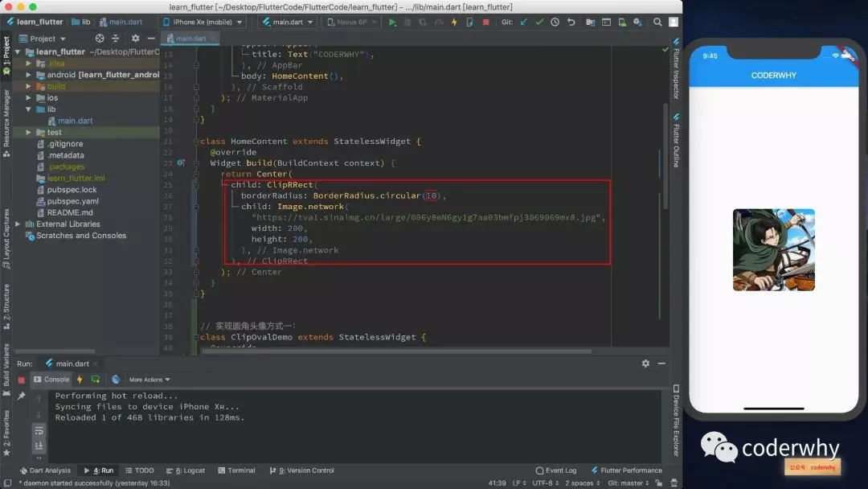The image size is (868, 489).
Task: Toggle soft-wrap icon in console gutter
Action: 39,430
